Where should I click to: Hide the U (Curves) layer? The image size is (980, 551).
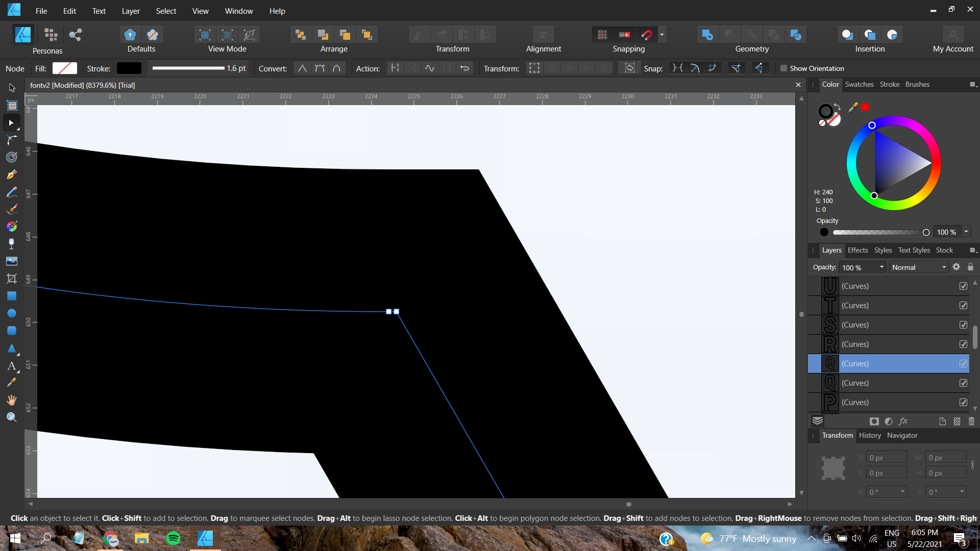coord(963,286)
